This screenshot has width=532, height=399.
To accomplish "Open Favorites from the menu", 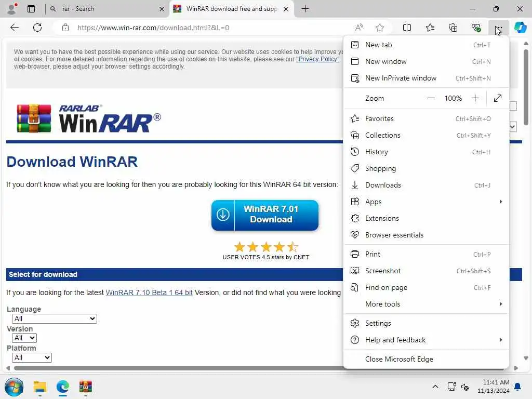I will [426, 119].
